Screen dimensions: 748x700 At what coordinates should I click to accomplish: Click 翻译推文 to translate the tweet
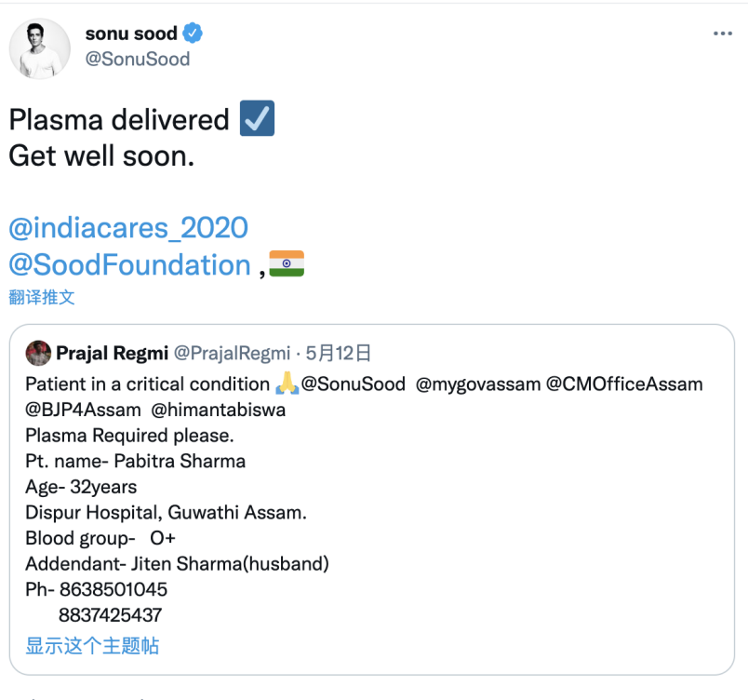(42, 297)
